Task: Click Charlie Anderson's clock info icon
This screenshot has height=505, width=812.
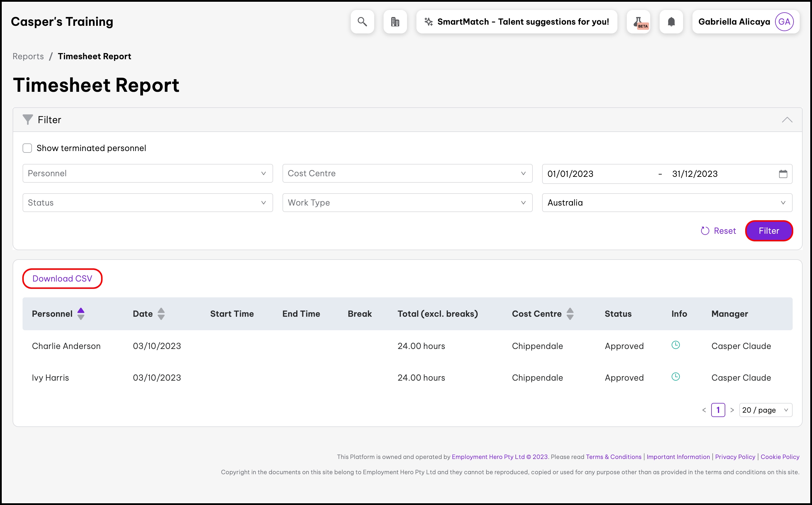Action: [x=675, y=345]
